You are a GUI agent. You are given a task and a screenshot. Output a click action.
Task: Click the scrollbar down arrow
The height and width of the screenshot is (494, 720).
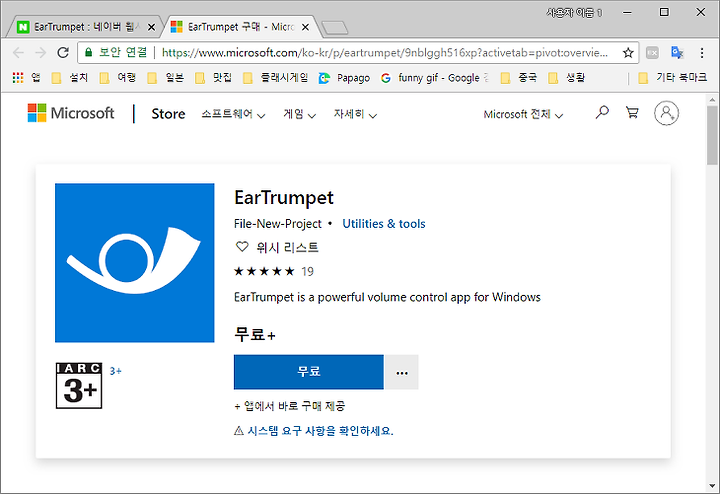coord(712,486)
